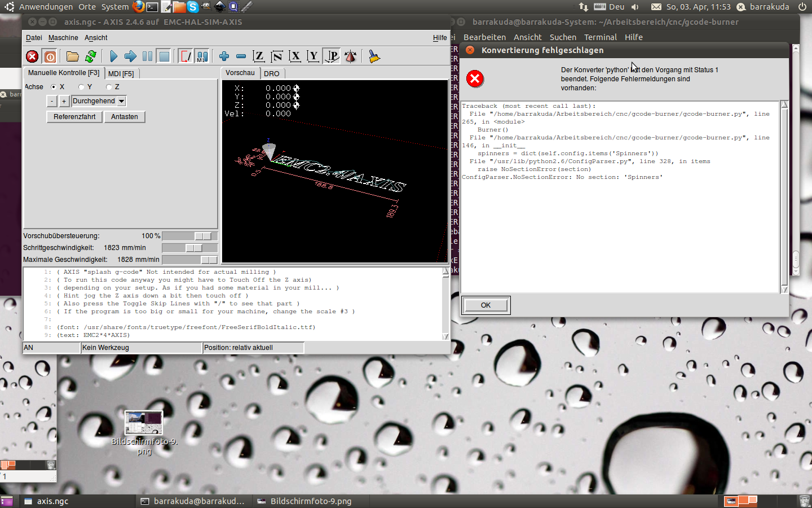The width and height of the screenshot is (812, 508).
Task: Clear live plot with the brush icon
Action: point(374,56)
